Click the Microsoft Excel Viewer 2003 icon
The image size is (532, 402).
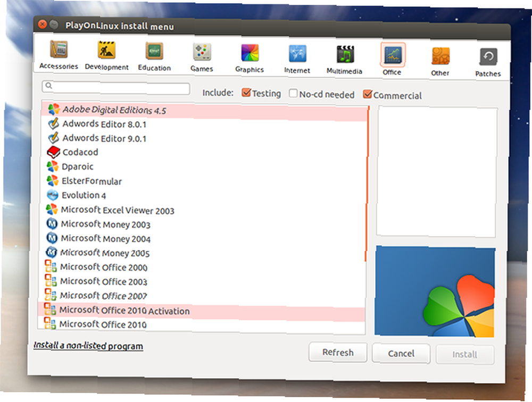point(52,210)
